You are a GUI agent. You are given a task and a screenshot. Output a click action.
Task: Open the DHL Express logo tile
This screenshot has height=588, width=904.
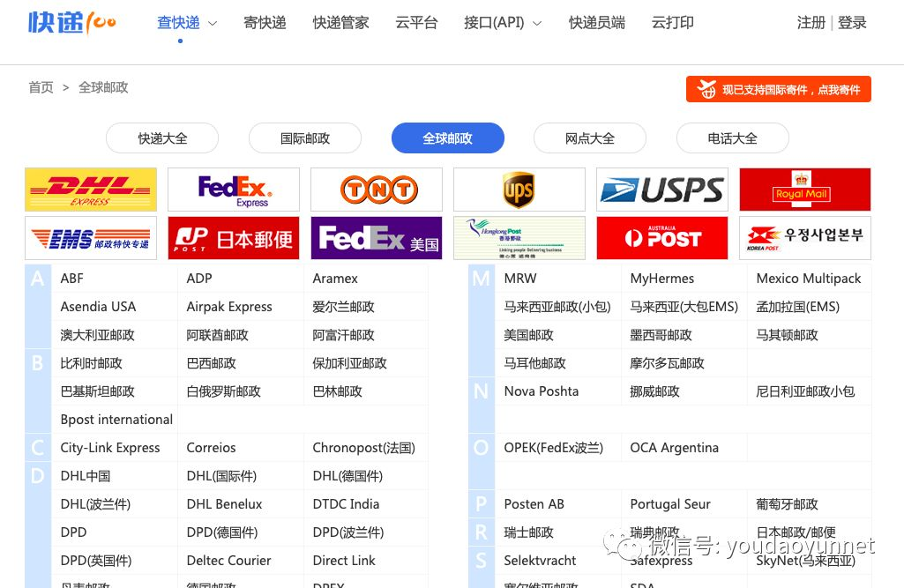click(x=91, y=190)
